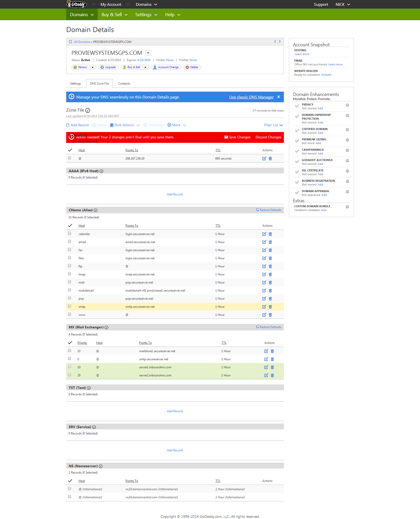Select the mailstore1.secureserver.net MX record checkbox

pos(69,351)
